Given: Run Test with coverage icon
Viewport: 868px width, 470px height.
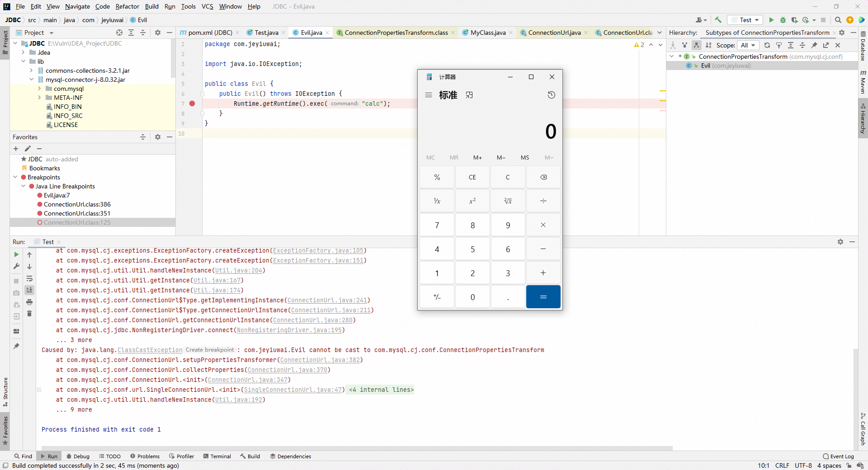Looking at the screenshot, I should pos(794,20).
